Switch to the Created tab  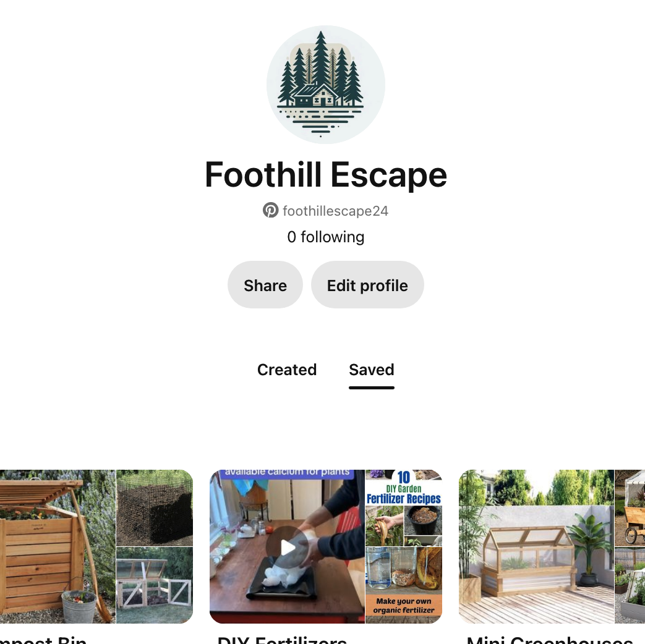tap(287, 370)
